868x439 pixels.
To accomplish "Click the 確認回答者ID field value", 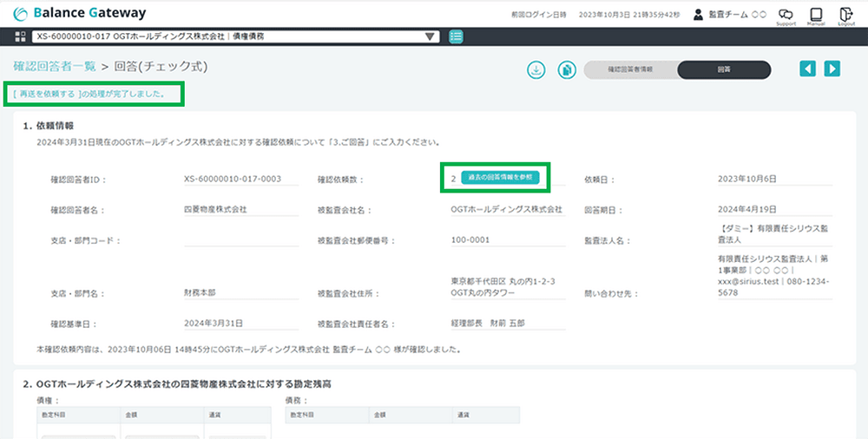I will pyautogui.click(x=232, y=179).
